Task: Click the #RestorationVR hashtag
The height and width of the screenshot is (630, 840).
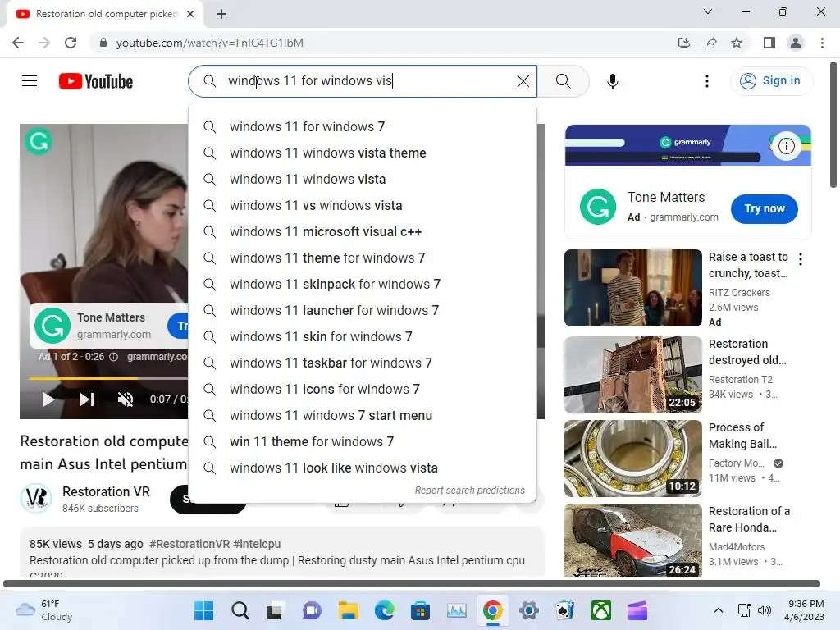Action: point(189,544)
